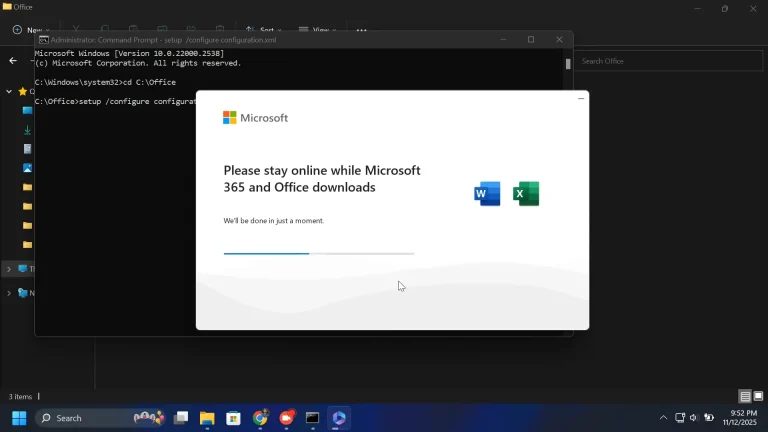
Task: Select the This PC monitor icon
Action: pos(23,268)
